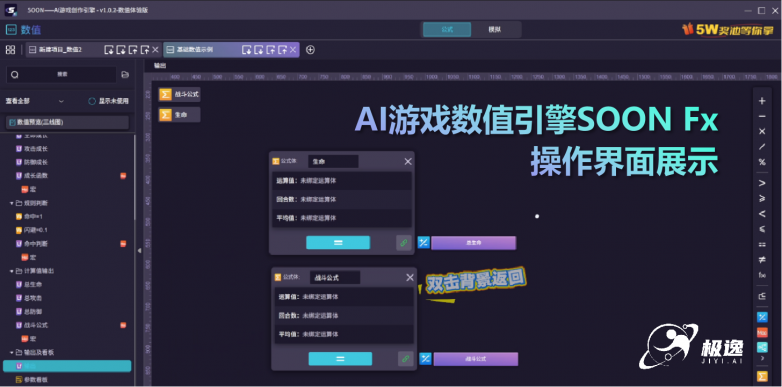Click the purple 总生命 node on canvas
The height and width of the screenshot is (387, 782).
tap(474, 243)
